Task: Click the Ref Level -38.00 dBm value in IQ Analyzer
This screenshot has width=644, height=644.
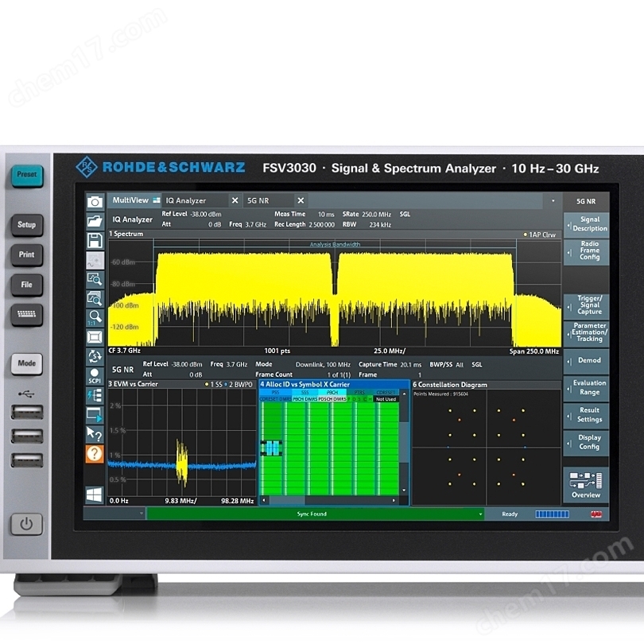Action: point(205,214)
